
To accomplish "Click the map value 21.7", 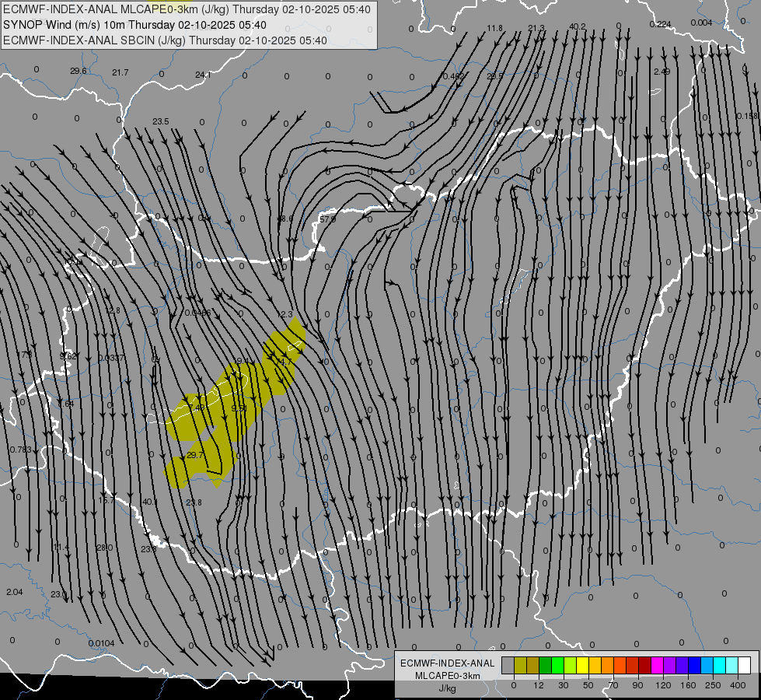I will point(120,72).
